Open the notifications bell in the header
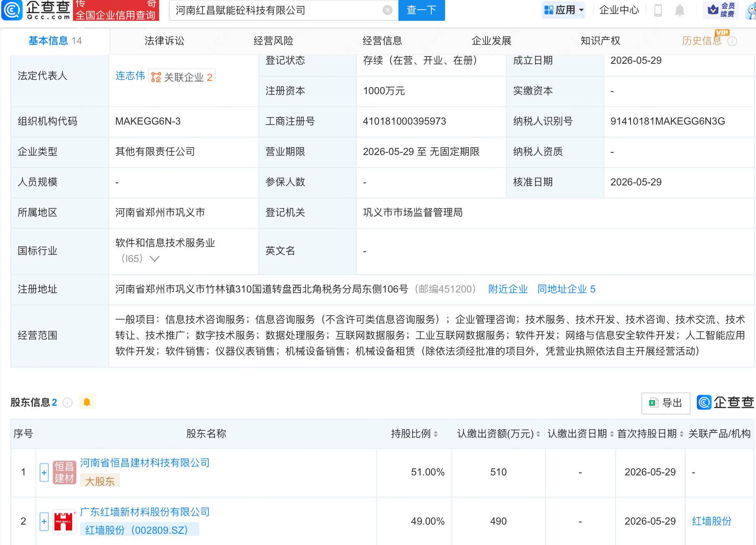 click(x=680, y=10)
